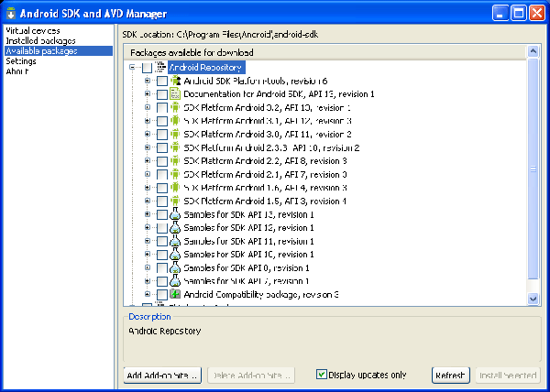Check the Samples for SDK API 13 checkbox
Screen dimensions: 550x392
coord(162,214)
